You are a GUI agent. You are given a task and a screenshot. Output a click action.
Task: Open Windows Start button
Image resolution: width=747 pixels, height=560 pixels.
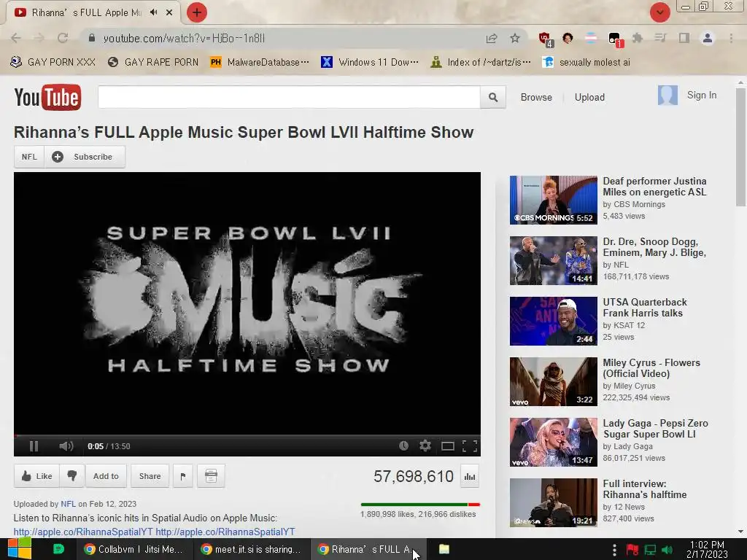tap(19, 549)
